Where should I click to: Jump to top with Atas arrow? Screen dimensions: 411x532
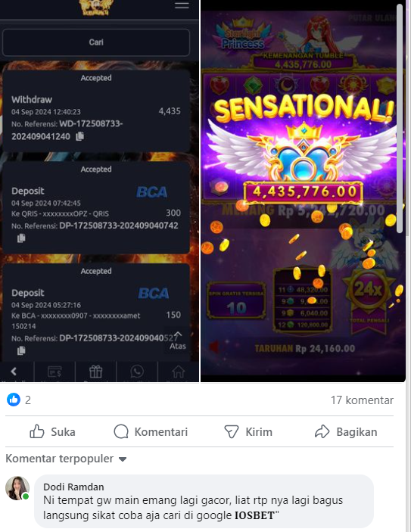[x=178, y=340]
